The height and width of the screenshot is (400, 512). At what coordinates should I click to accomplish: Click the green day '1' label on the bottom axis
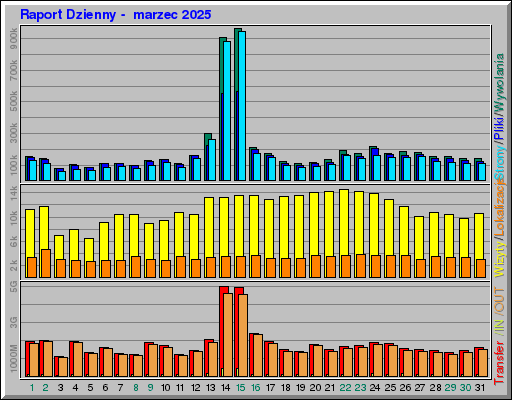point(32,388)
